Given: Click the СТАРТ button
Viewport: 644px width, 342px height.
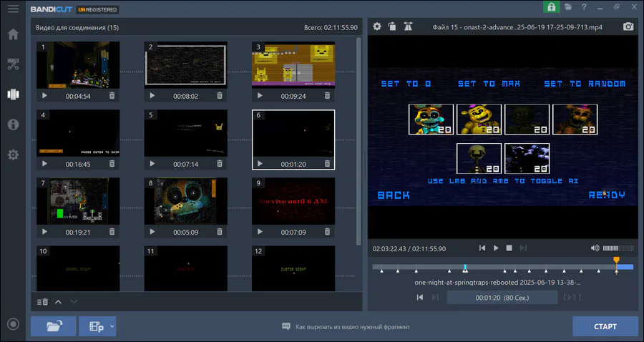Looking at the screenshot, I should coord(605,326).
